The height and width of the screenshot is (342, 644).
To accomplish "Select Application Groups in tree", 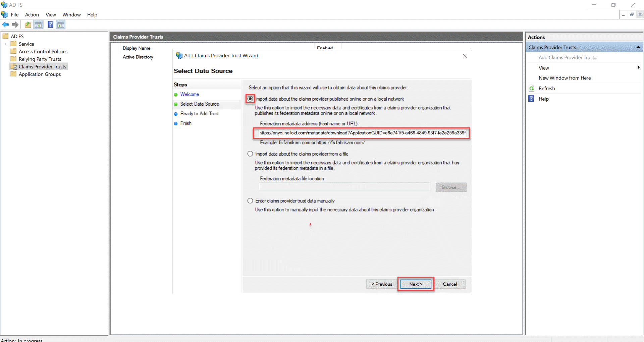I will pos(40,74).
